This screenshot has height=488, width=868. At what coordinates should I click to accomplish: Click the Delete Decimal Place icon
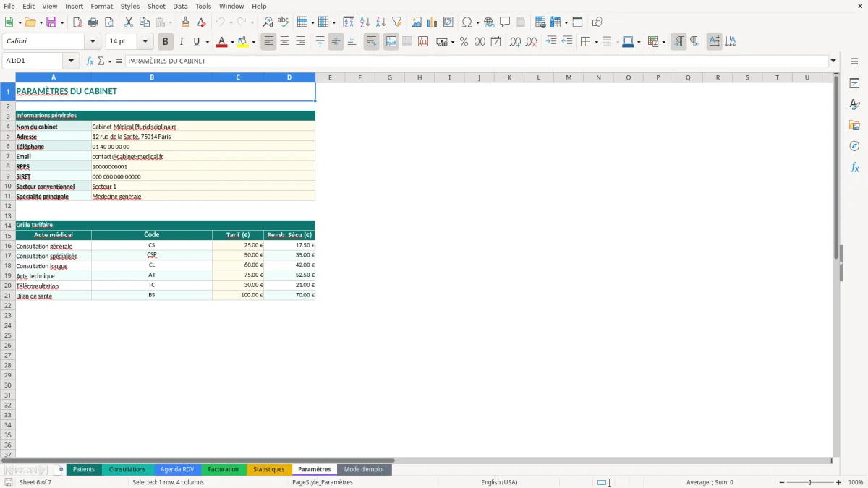tap(532, 42)
